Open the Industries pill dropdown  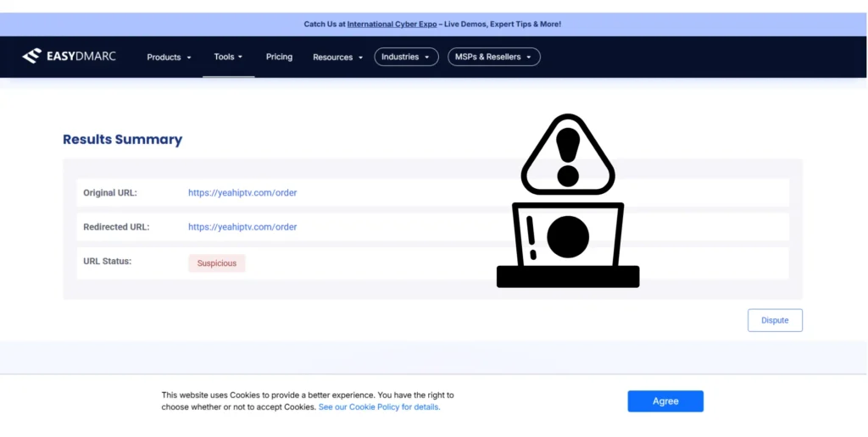click(x=406, y=57)
